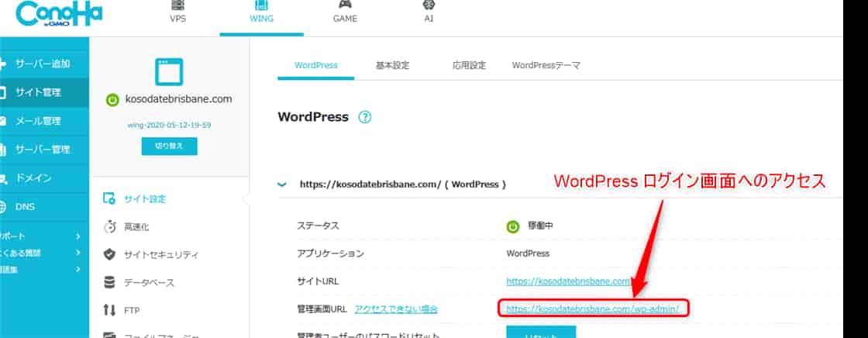The width and height of the screenshot is (868, 338).
Task: Open サーバー管理 in the sidebar
Action: [x=44, y=150]
